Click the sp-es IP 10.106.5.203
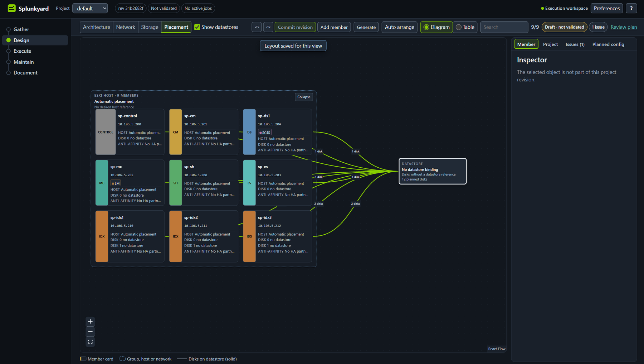 (269, 175)
